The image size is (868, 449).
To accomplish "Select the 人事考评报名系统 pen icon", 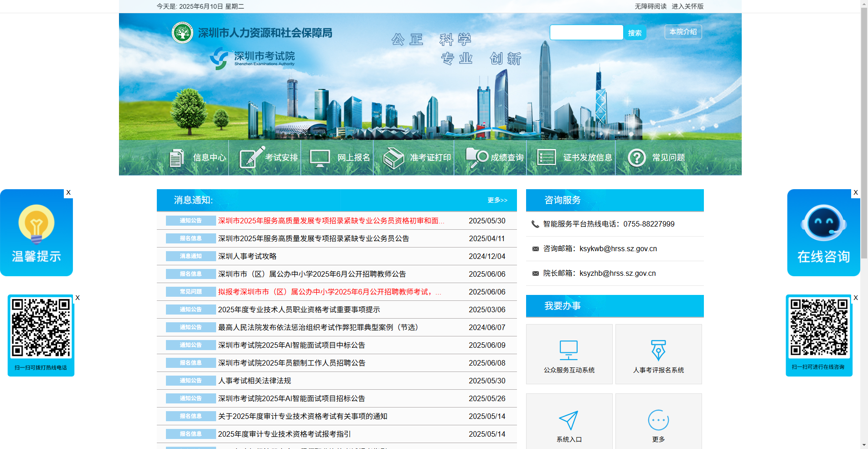I will pyautogui.click(x=658, y=349).
